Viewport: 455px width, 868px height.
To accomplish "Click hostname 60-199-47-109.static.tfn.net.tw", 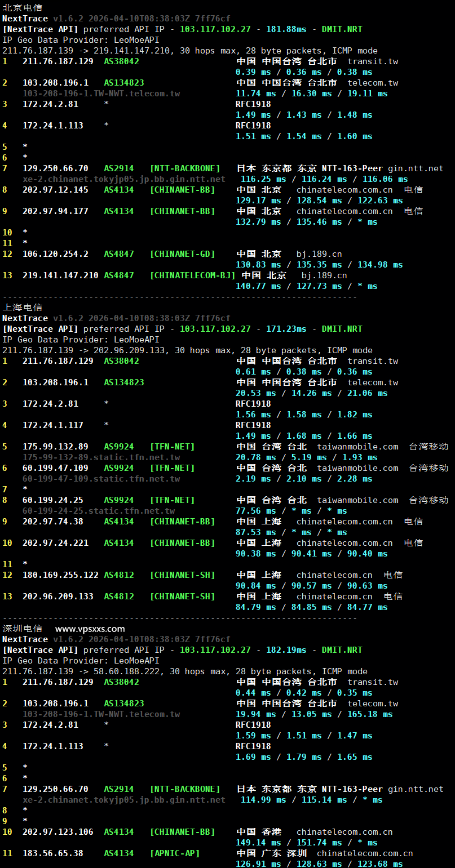I will pyautogui.click(x=101, y=479).
